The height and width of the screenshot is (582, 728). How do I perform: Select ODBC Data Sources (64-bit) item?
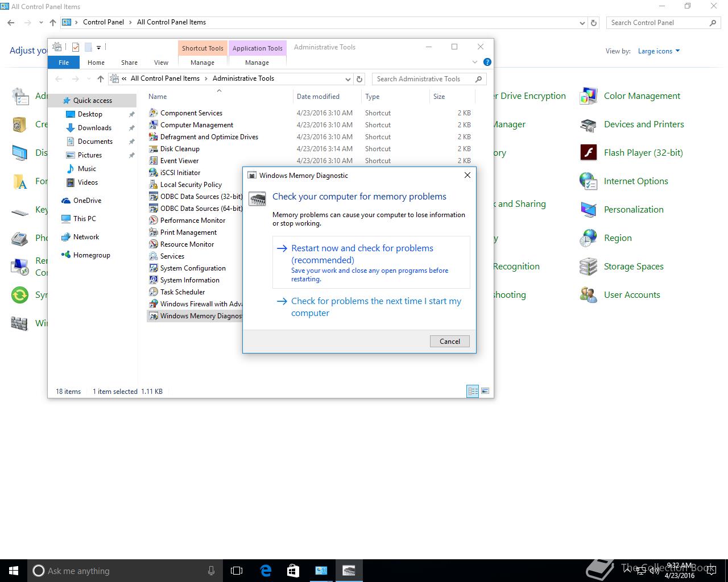pos(195,208)
